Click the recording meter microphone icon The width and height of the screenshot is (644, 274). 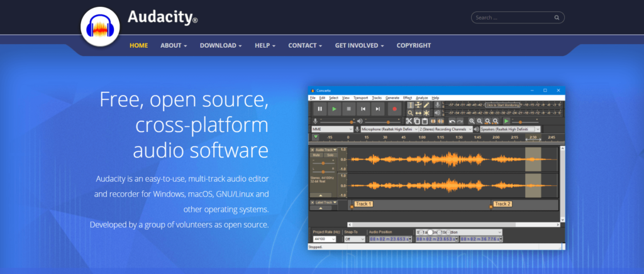[x=438, y=105]
